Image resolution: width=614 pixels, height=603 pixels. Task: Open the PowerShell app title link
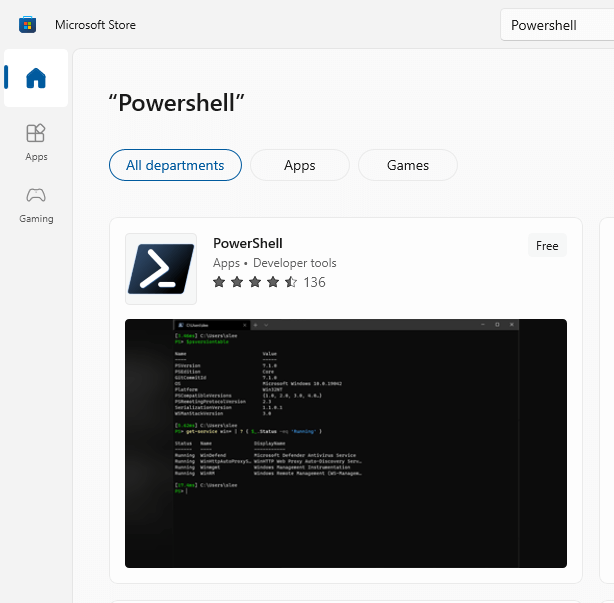point(247,243)
